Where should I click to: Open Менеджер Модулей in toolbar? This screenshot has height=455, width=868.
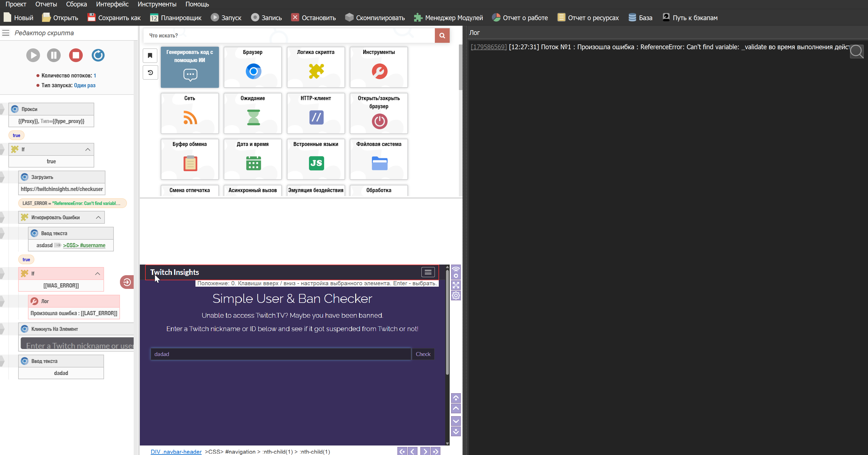coord(449,18)
